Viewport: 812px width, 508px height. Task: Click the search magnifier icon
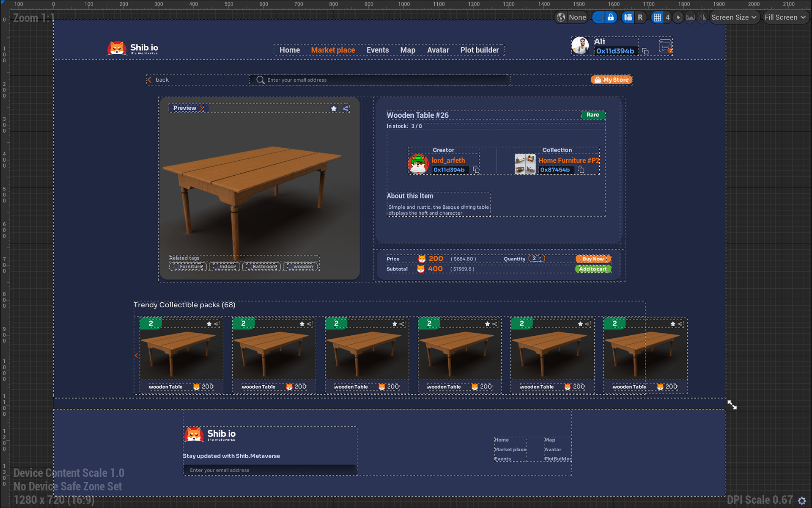tap(261, 80)
